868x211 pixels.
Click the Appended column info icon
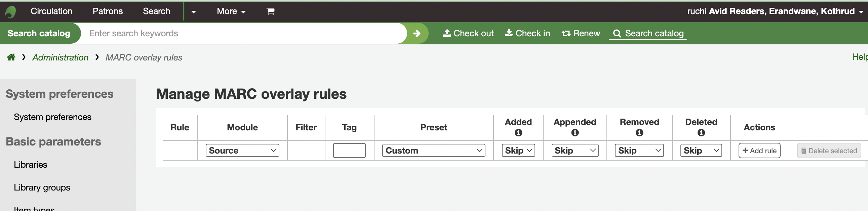click(x=575, y=133)
